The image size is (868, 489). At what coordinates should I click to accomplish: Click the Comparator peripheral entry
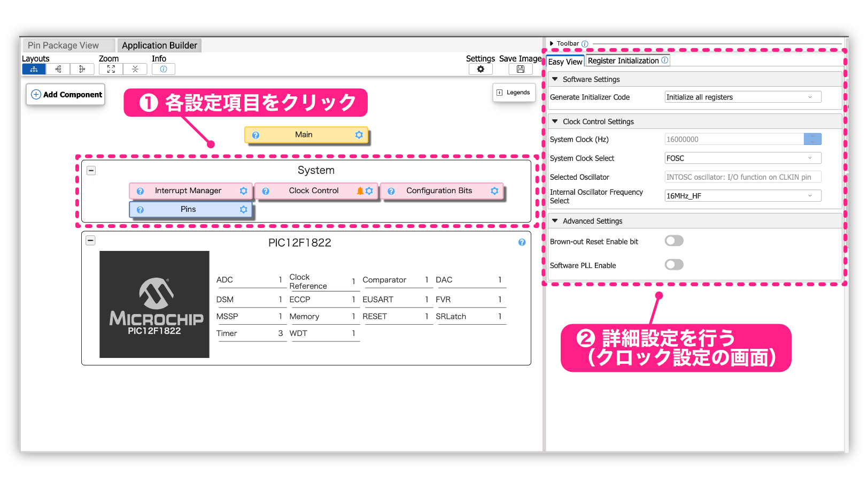tap(396, 280)
